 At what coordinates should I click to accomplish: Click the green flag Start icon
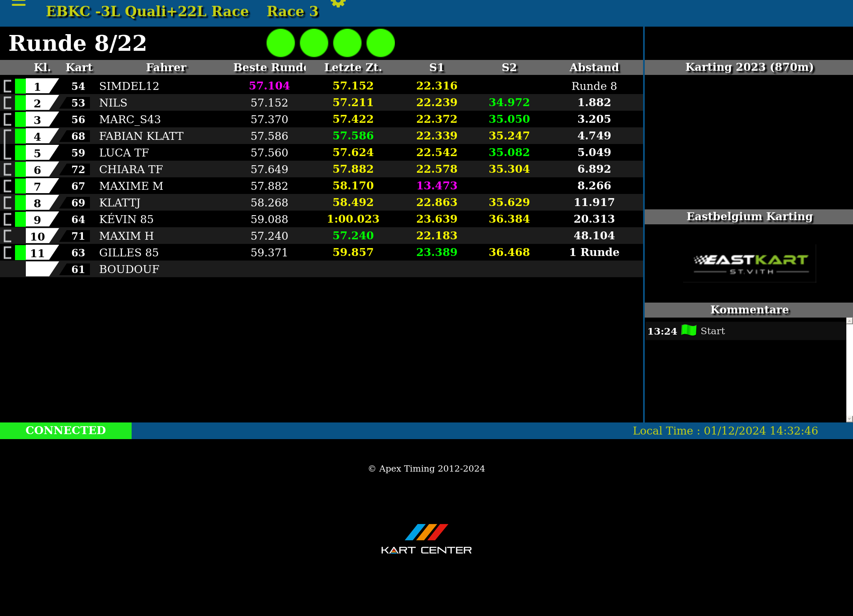[x=688, y=330]
